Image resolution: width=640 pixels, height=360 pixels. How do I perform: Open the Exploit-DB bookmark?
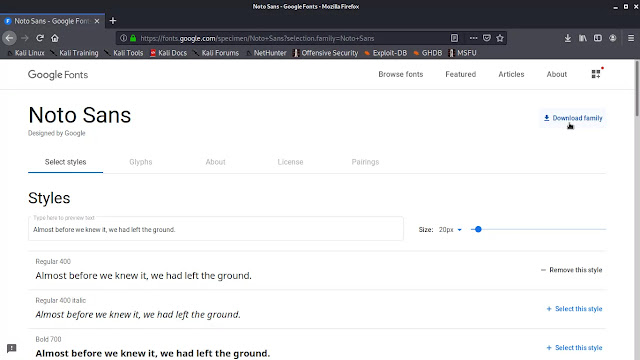pos(385,53)
